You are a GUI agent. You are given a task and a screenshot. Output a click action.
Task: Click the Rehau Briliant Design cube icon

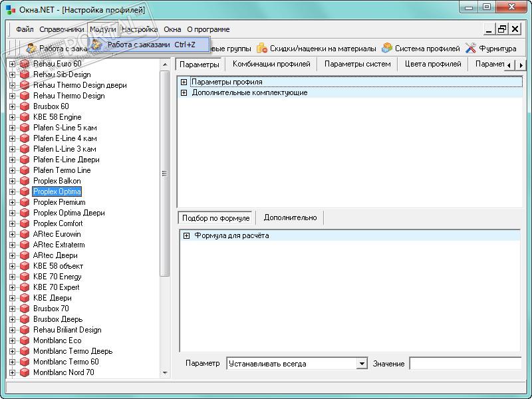pyautogui.click(x=25, y=330)
